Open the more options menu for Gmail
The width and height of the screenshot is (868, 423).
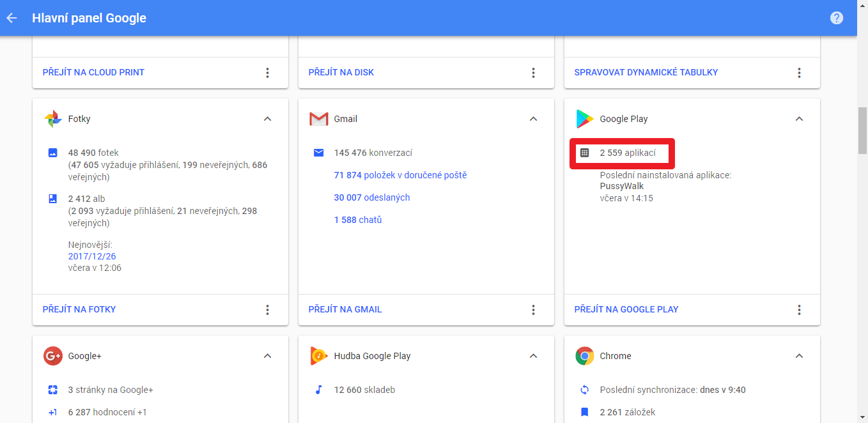click(534, 310)
